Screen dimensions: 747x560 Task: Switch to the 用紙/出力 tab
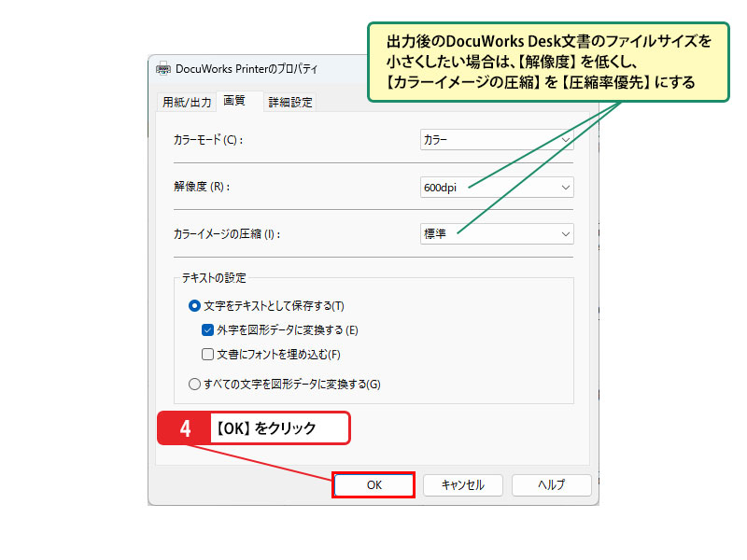tap(187, 103)
